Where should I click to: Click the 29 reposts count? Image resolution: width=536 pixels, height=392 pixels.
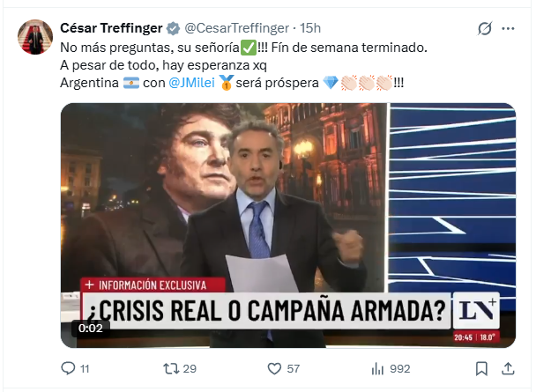coord(190,369)
